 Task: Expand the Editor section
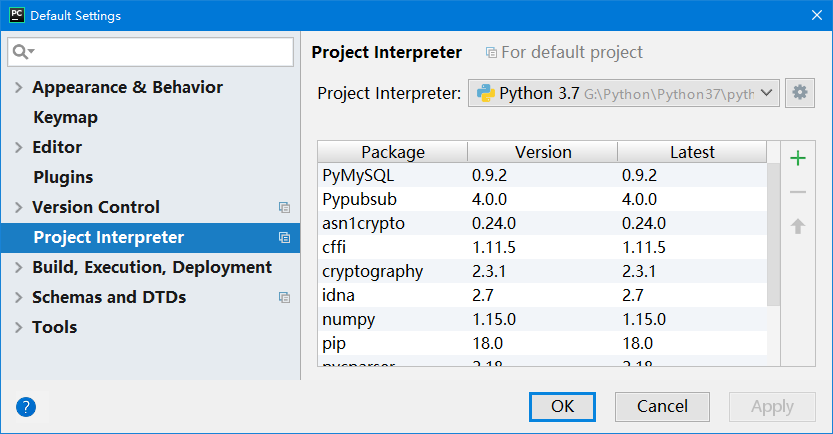19,147
